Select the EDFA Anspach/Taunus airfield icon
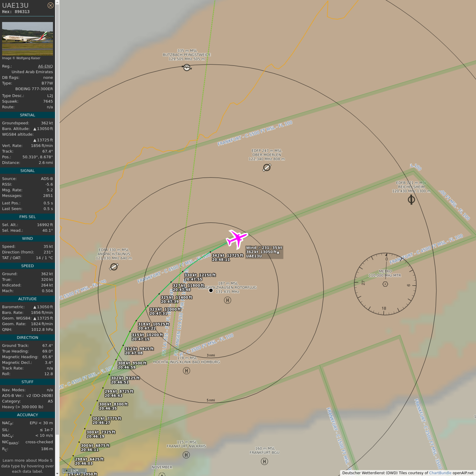 114,267
